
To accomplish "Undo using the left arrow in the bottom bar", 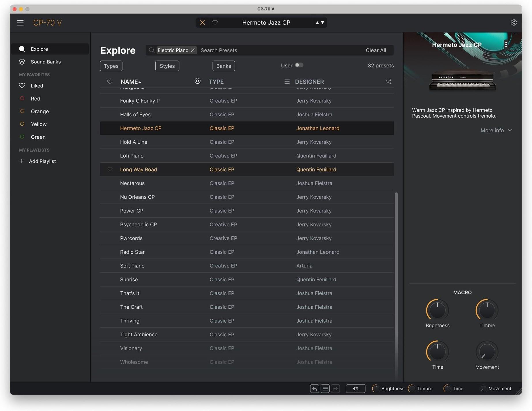I will 314,389.
